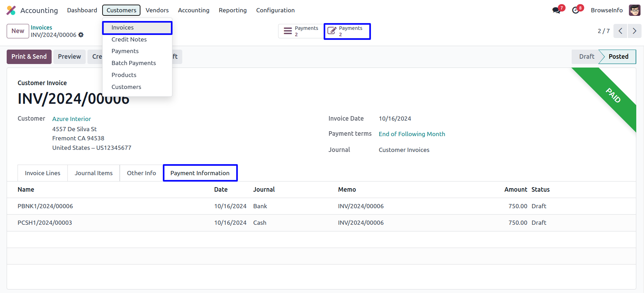644x293 pixels.
Task: Open the Odoo Accounting app logo
Action: [11, 10]
